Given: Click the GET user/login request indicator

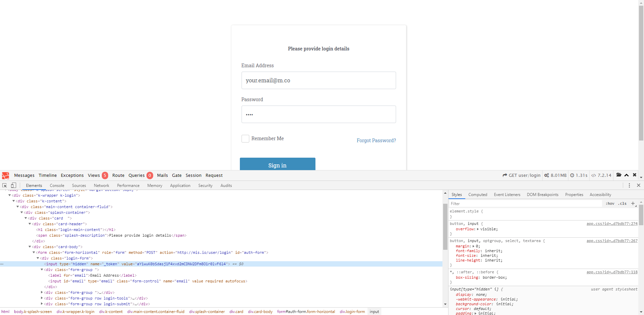Looking at the screenshot, I should pyautogui.click(x=521, y=175).
